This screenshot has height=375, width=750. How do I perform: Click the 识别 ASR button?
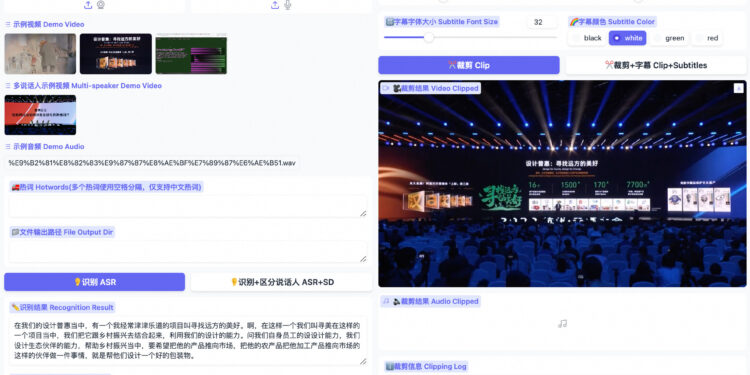(x=95, y=282)
